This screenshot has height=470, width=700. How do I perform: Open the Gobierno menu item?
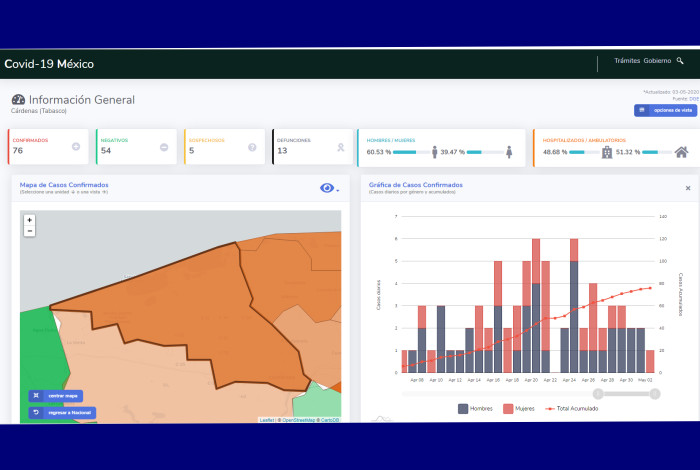(x=657, y=61)
